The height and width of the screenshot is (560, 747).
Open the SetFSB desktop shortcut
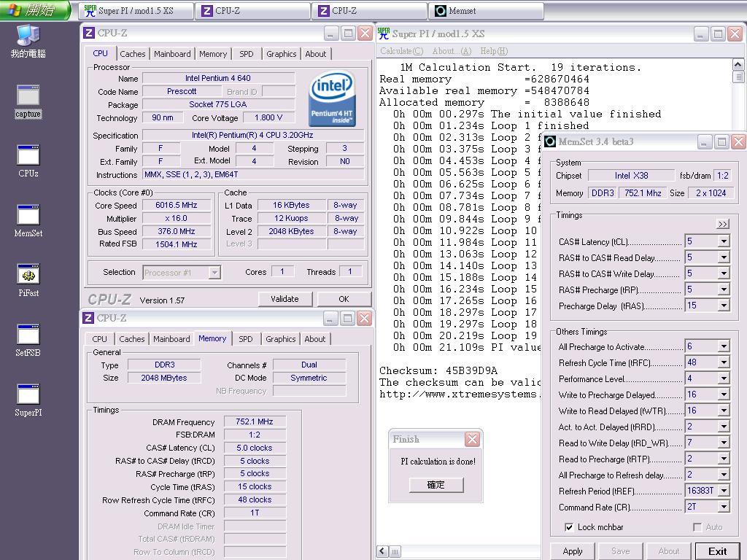point(28,341)
